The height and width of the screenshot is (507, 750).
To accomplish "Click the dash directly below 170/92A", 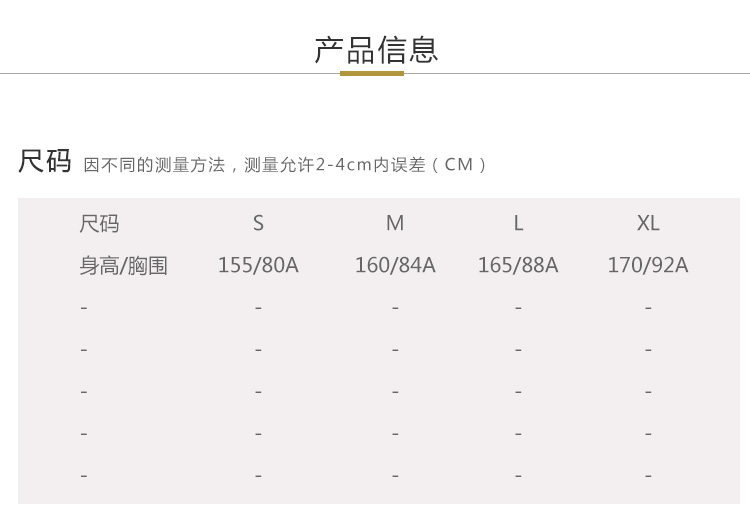I will coord(648,308).
